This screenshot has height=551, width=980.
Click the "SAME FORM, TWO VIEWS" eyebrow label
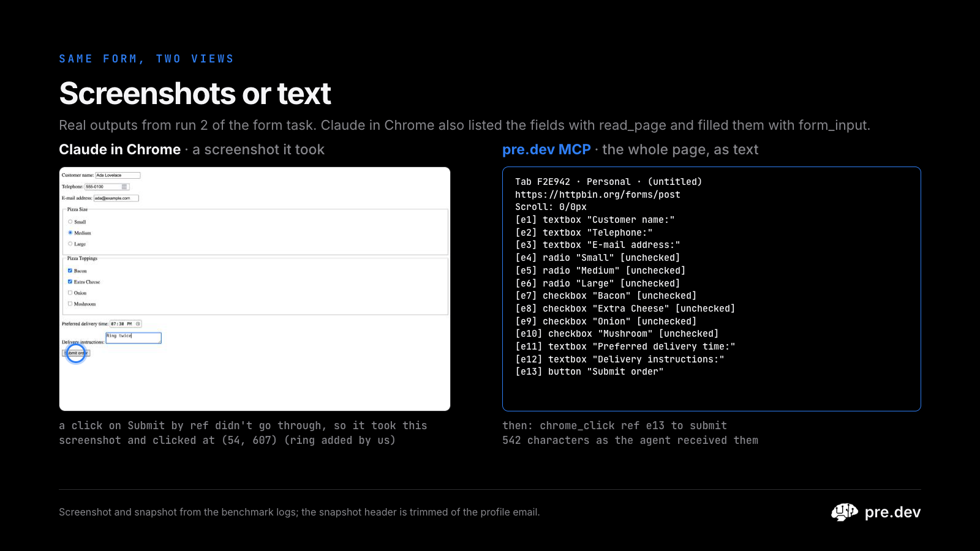[x=146, y=59]
